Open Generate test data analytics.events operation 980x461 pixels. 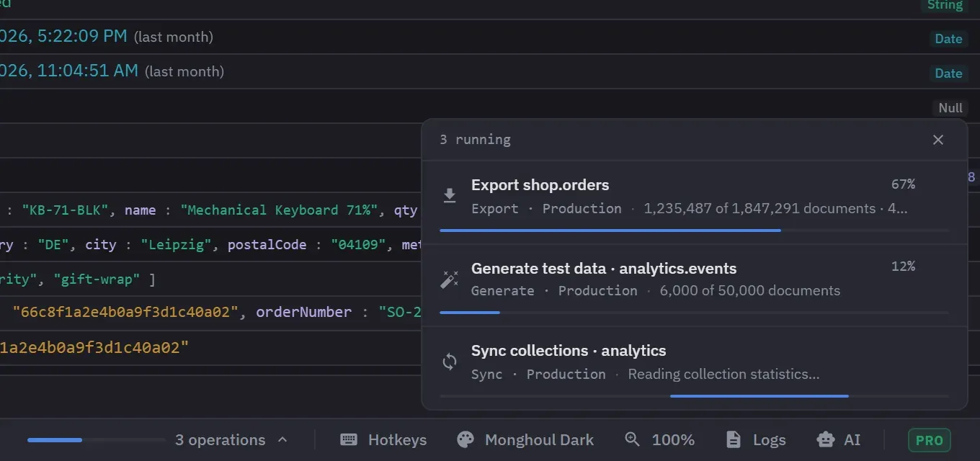[695, 285]
